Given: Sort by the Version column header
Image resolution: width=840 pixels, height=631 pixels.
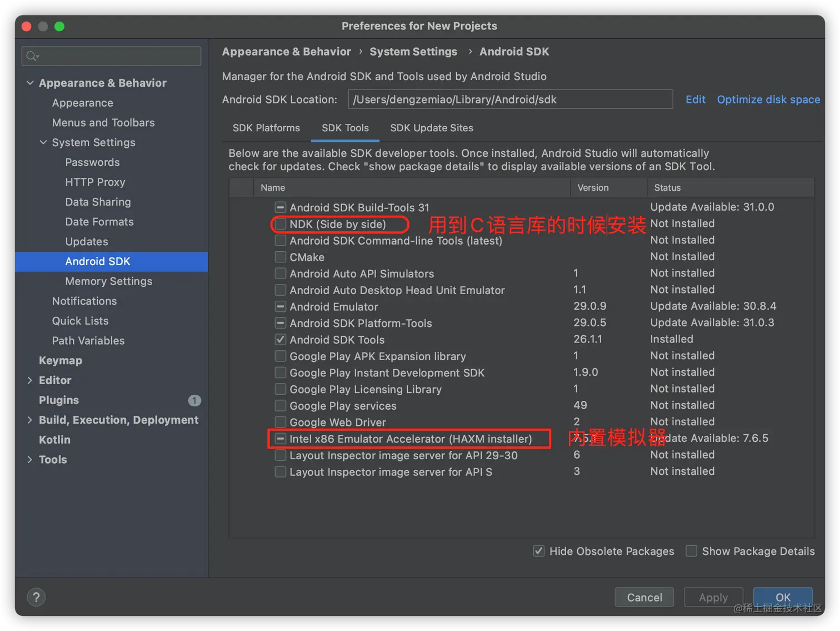Looking at the screenshot, I should 609,188.
